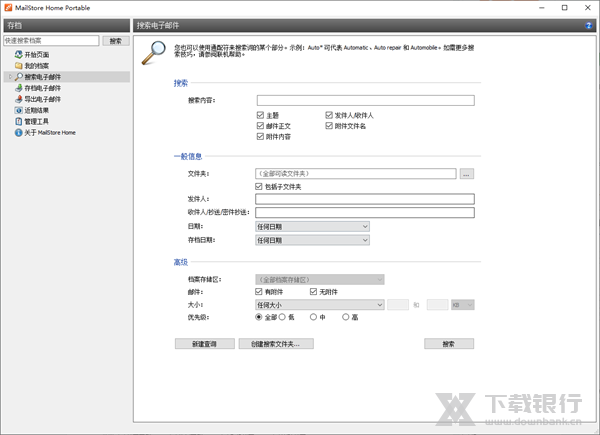Image resolution: width=600 pixels, height=435 pixels.
Task: Click the 开始页面 start page icon
Action: coord(18,54)
